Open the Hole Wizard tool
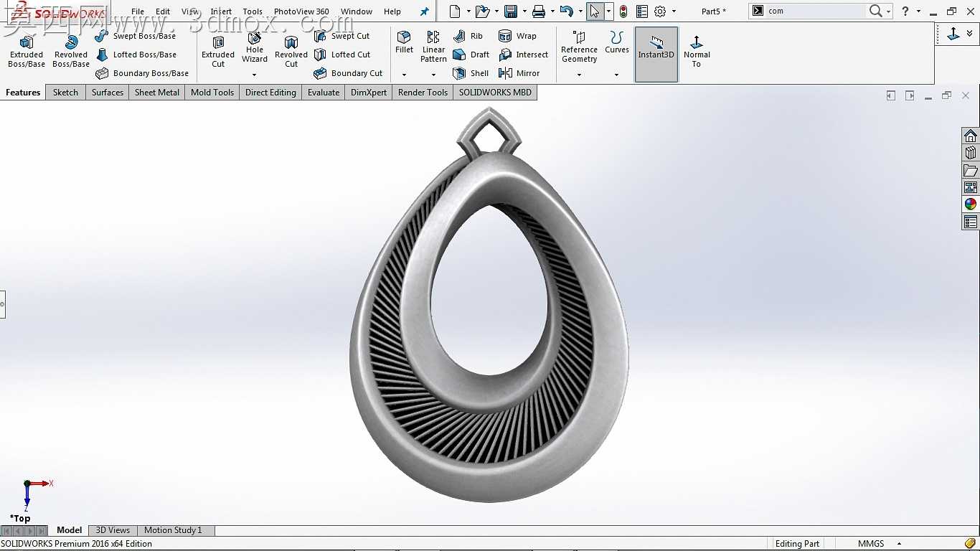980x551 pixels. click(x=255, y=47)
